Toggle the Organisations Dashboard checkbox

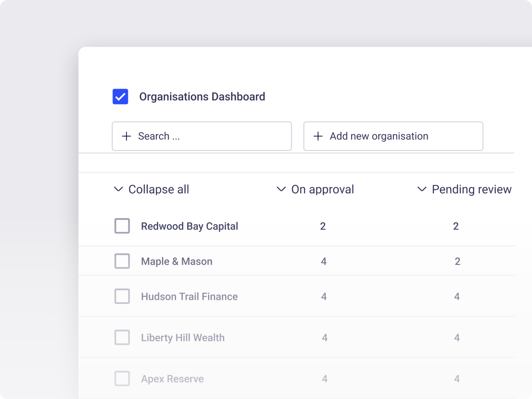(120, 96)
